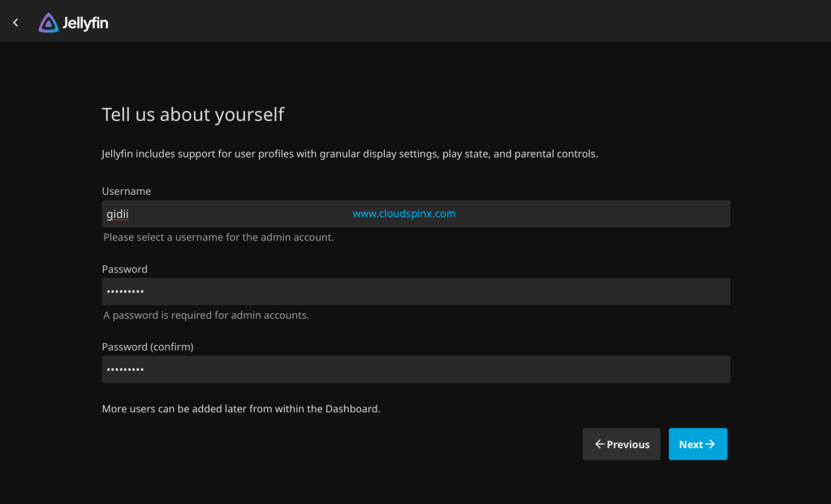
Task: Click the "password is required" helper text
Action: coord(206,315)
